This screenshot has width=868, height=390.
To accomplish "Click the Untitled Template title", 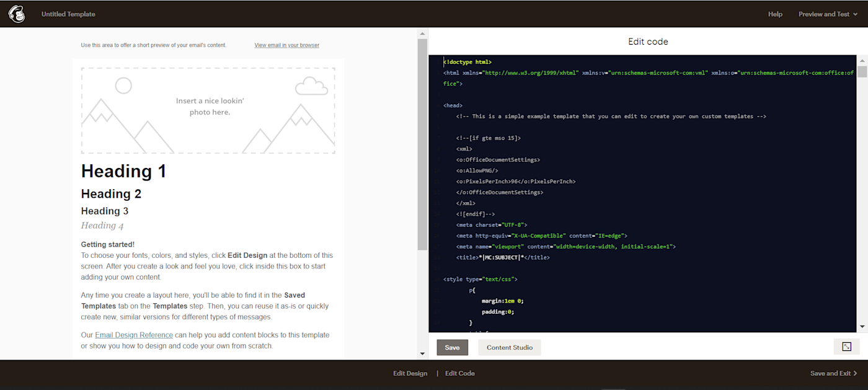I will click(68, 14).
